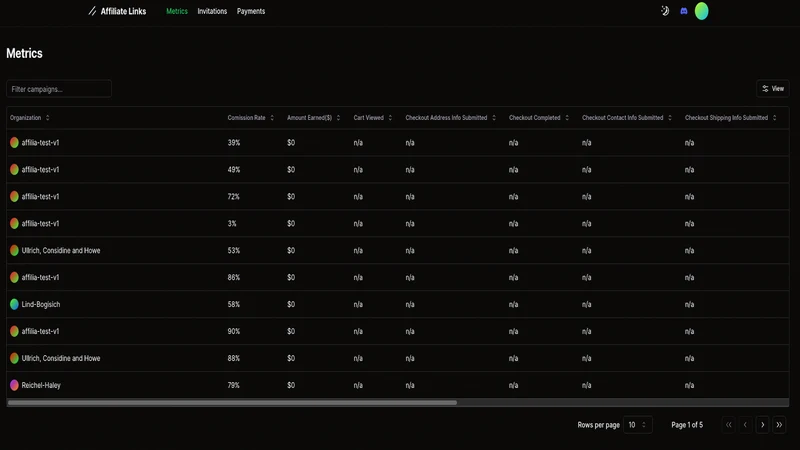Click the 79% commission rate cell

click(234, 385)
